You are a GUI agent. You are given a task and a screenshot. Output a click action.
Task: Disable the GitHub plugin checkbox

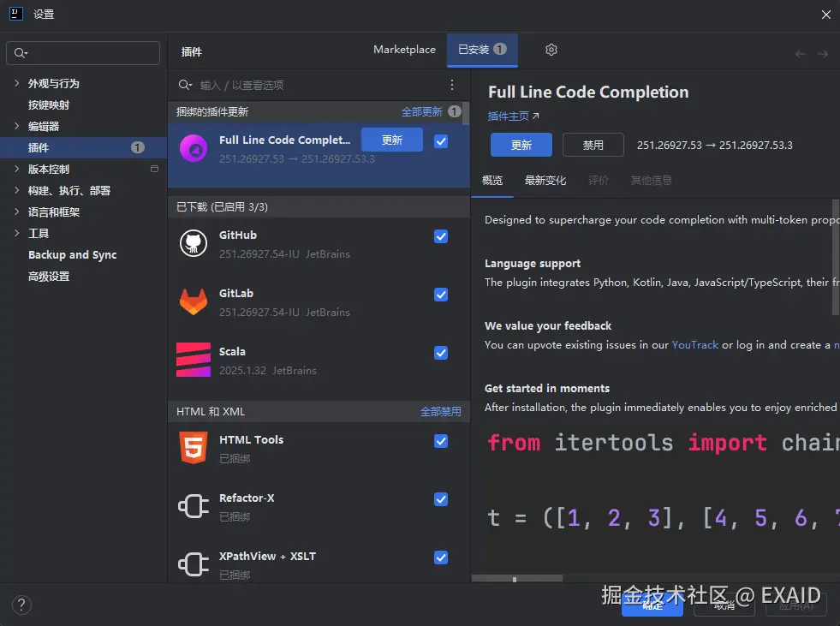click(441, 236)
